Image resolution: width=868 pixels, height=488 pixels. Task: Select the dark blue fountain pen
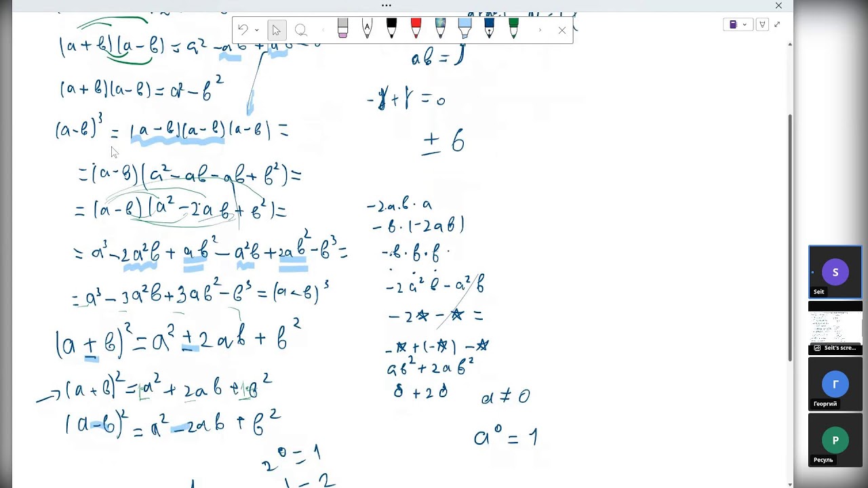(489, 28)
